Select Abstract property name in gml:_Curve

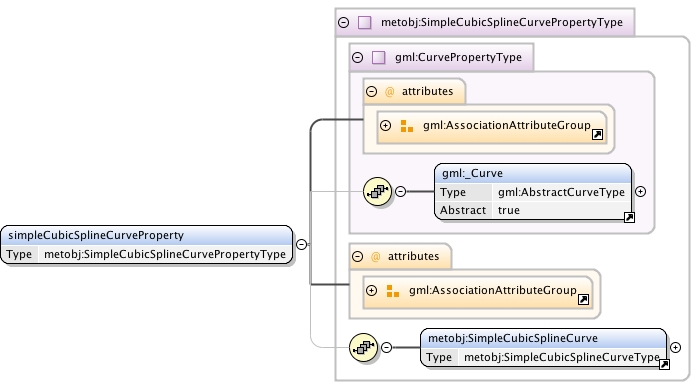pos(463,210)
